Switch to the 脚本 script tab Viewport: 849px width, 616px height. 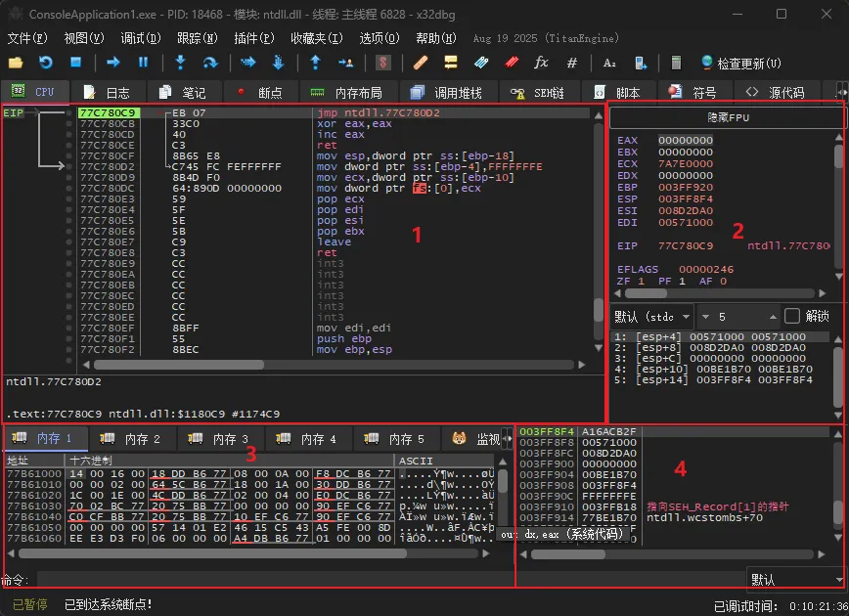point(617,93)
